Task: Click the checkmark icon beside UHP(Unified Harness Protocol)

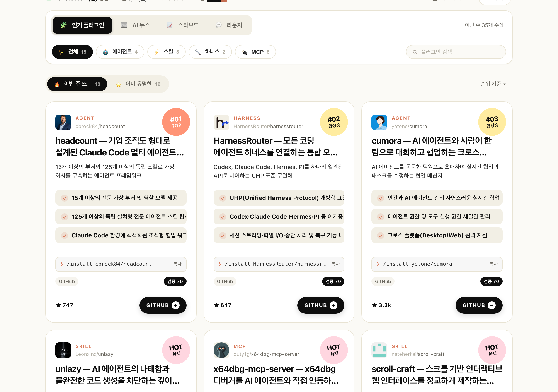Action: (x=222, y=198)
